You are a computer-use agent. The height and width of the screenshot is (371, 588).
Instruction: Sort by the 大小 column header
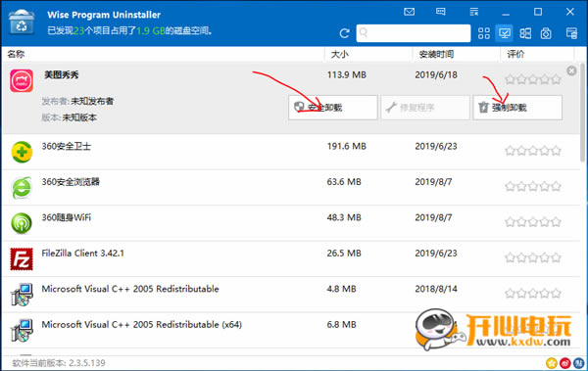click(339, 55)
